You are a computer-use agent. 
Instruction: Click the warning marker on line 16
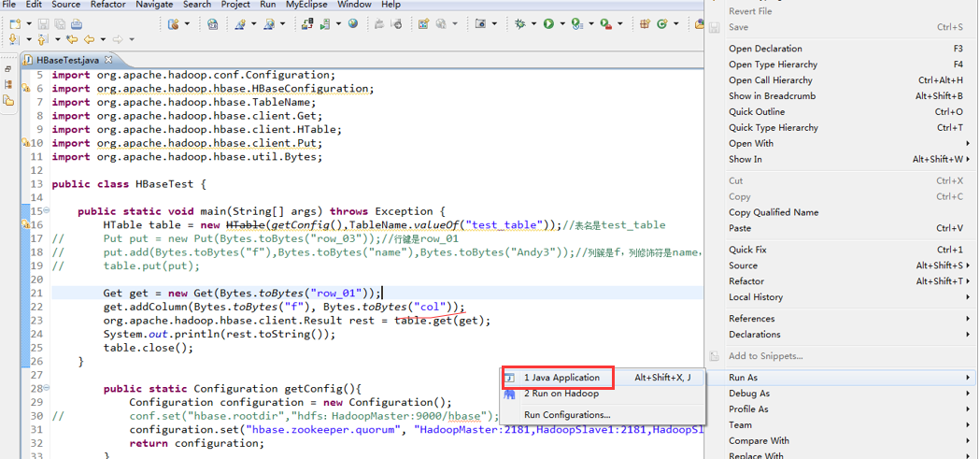pyautogui.click(x=25, y=224)
